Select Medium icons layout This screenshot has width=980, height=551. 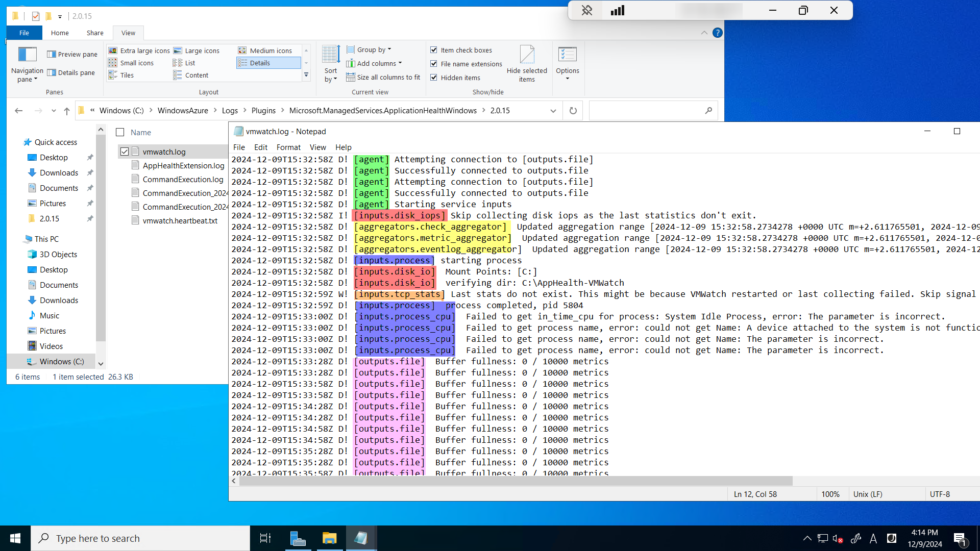pos(265,51)
